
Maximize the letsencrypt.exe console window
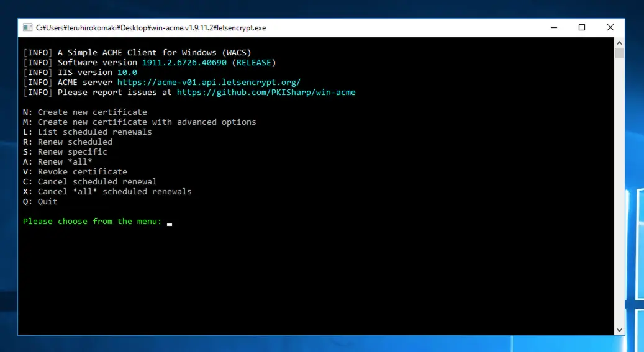point(582,27)
